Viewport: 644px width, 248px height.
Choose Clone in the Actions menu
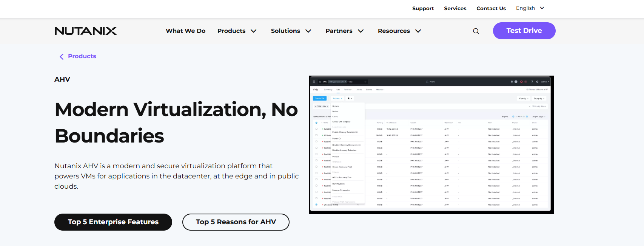point(335,116)
